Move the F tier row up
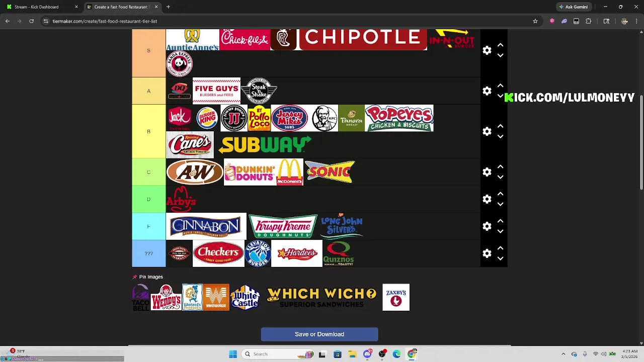The image size is (644, 362). [x=501, y=221]
